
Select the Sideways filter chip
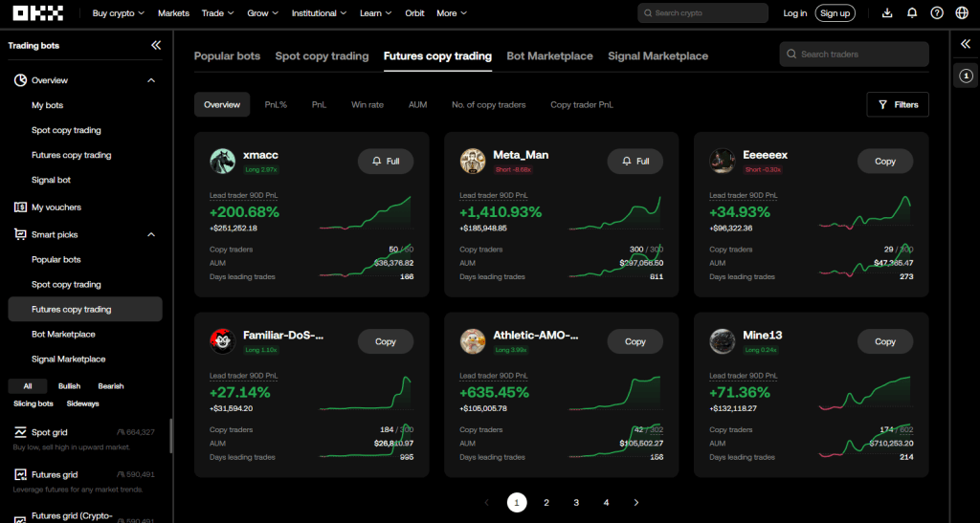click(x=82, y=403)
